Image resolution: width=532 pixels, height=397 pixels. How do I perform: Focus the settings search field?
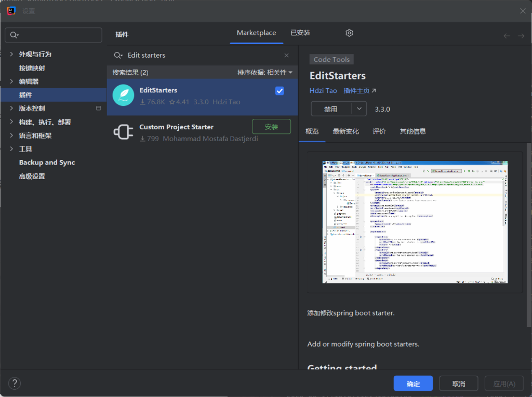click(x=54, y=35)
